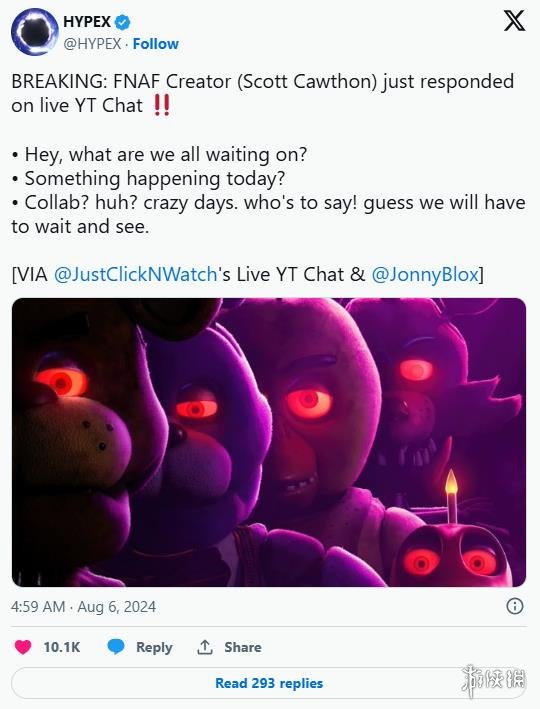540x709 pixels.
Task: Open the @JonnyBlox mention
Action: pyautogui.click(x=425, y=274)
